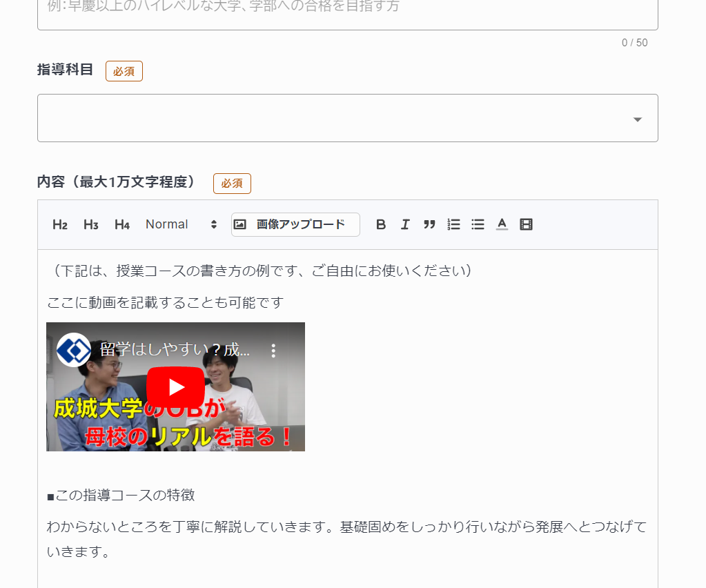Click the 必須 badge next to 指導科目
The image size is (706, 588).
pyautogui.click(x=124, y=71)
